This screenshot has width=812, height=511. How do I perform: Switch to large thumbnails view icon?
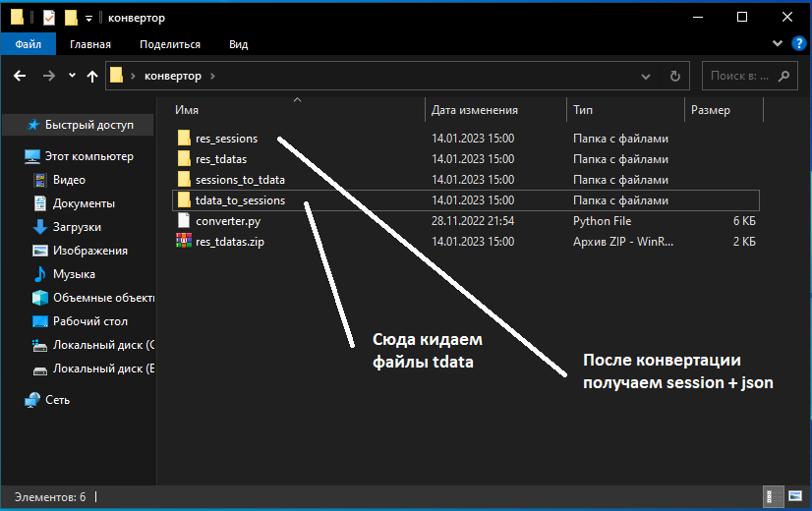pyautogui.click(x=793, y=497)
